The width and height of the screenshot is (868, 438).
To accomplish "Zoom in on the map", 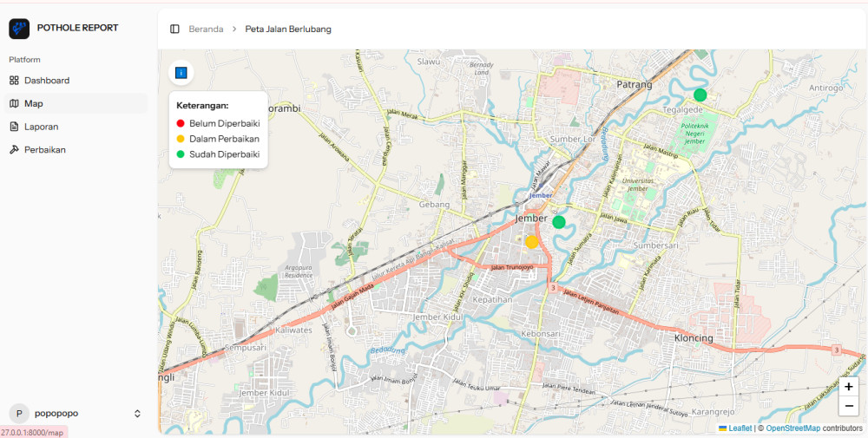I will (x=848, y=387).
